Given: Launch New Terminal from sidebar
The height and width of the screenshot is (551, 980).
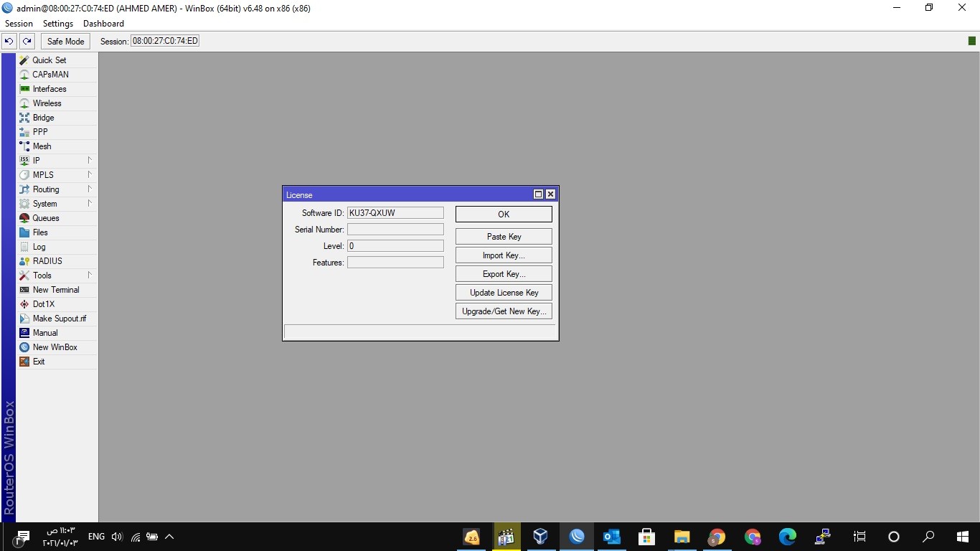Looking at the screenshot, I should 56,290.
